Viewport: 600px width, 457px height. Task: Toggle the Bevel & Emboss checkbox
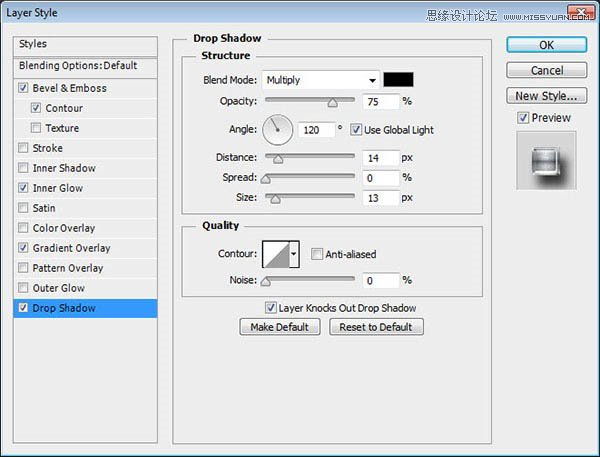pyautogui.click(x=23, y=88)
